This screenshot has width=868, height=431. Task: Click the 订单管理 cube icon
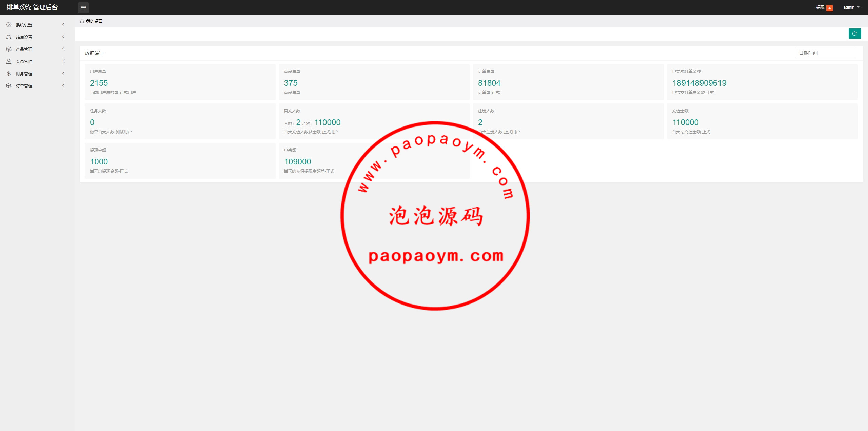9,86
